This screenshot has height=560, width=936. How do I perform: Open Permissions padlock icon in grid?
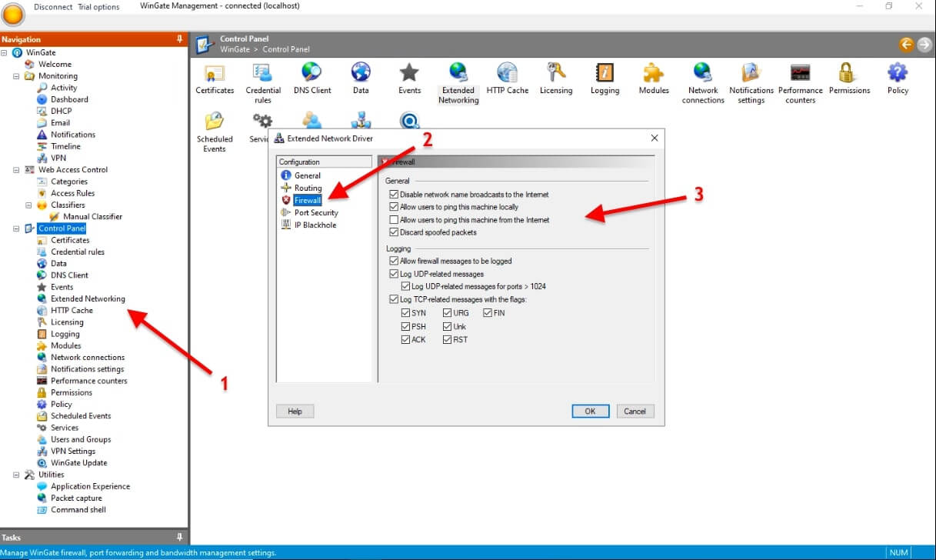coord(849,78)
